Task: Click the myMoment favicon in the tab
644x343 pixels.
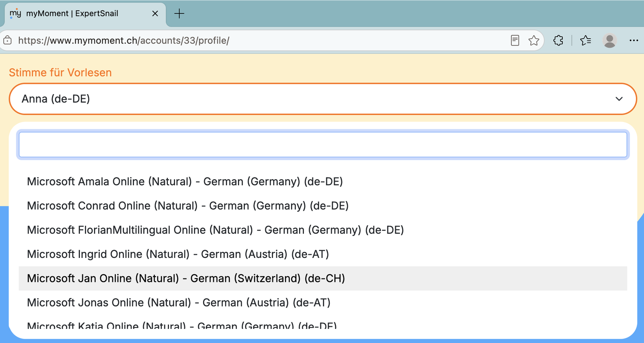Action: (15, 13)
